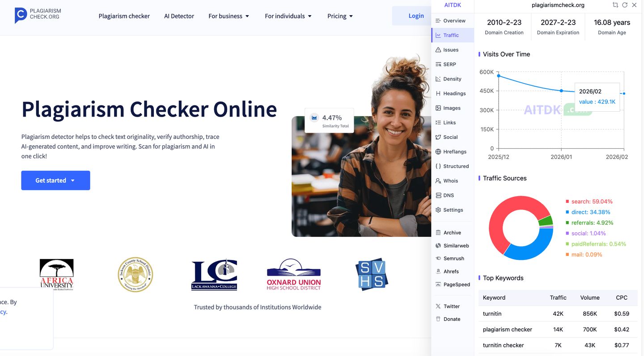Image resolution: width=644 pixels, height=356 pixels.
Task: Open the Settings gear in AITDK sidebar
Action: coord(438,210)
